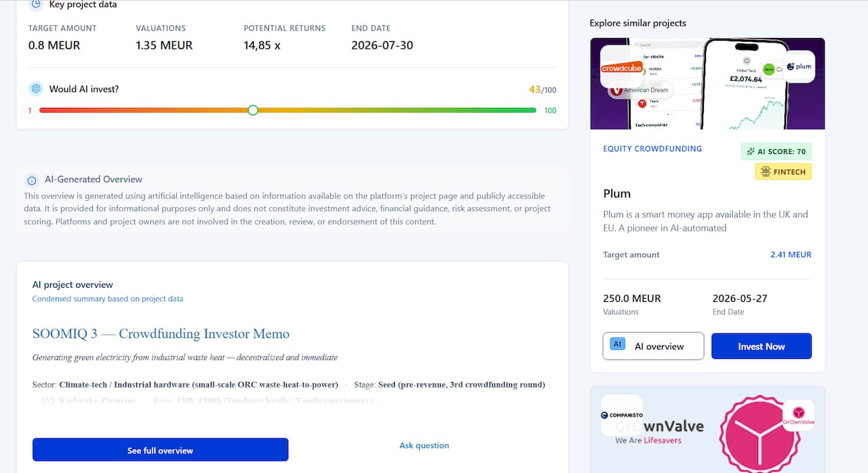The height and width of the screenshot is (473, 868).
Task: Click the SOOMIQ 3 Crowdfunding Investor Memo heading
Action: pyautogui.click(x=161, y=334)
